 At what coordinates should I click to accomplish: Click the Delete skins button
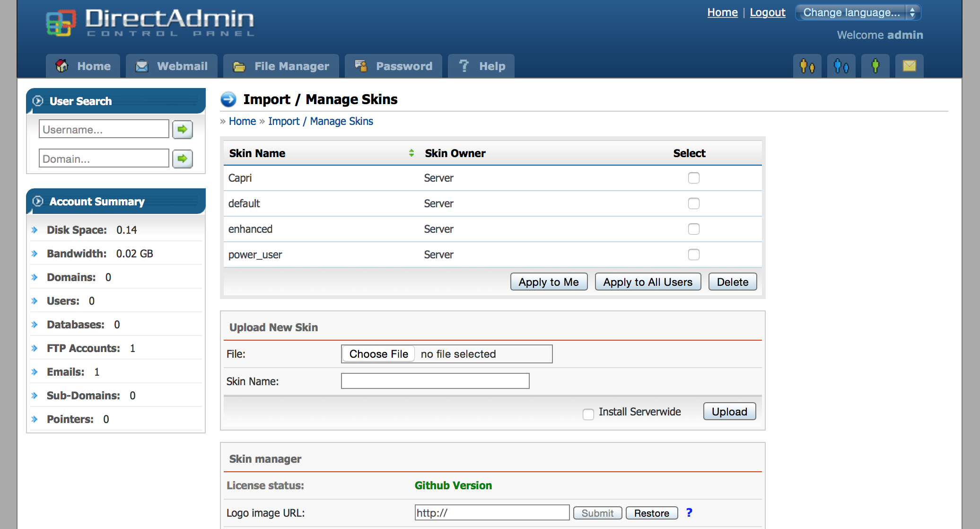[x=733, y=282]
